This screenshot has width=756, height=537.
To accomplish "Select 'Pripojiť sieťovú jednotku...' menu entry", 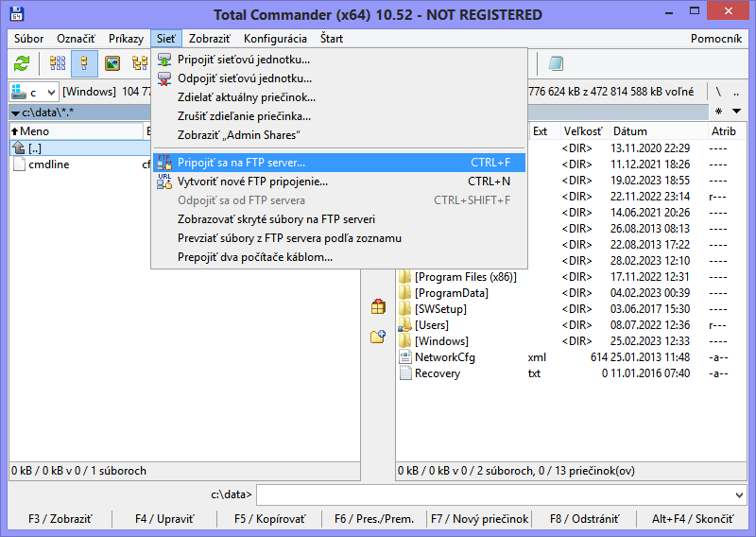I will (244, 60).
